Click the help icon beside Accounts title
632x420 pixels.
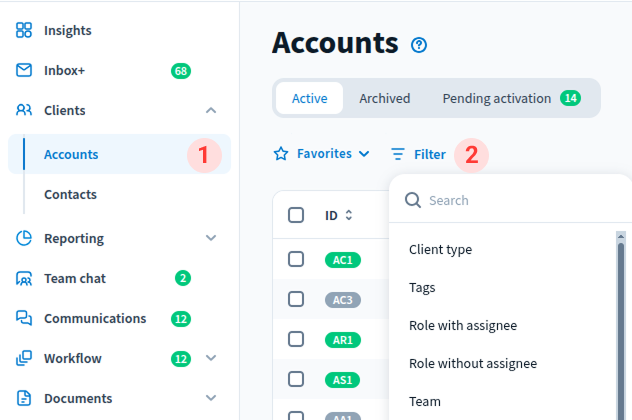click(x=419, y=45)
